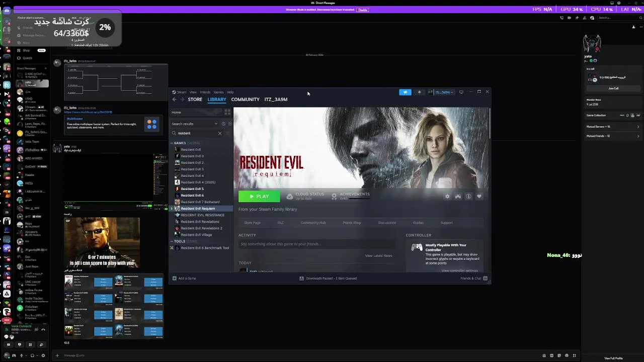Click the recent activity clock icon
The image size is (644, 362).
pyautogui.click(x=223, y=124)
